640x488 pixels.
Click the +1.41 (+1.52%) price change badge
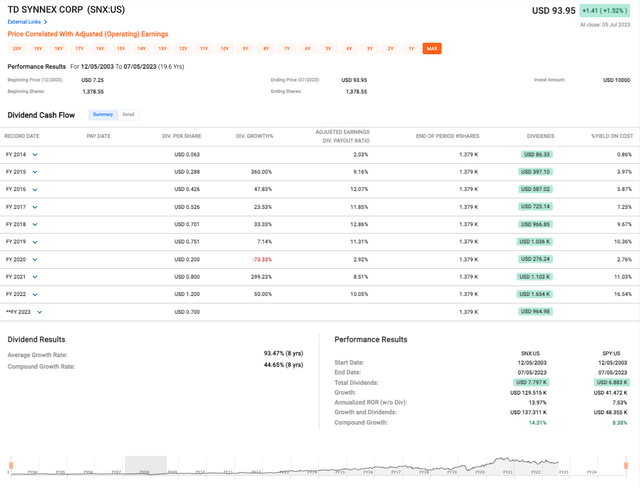click(605, 11)
